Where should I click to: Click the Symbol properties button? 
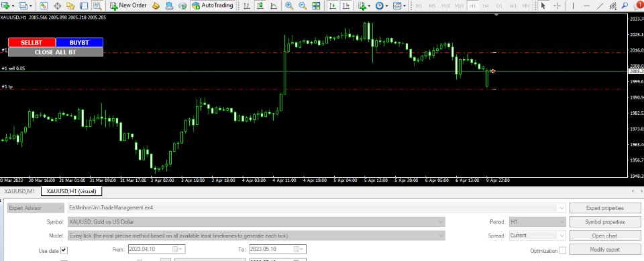pyautogui.click(x=604, y=222)
